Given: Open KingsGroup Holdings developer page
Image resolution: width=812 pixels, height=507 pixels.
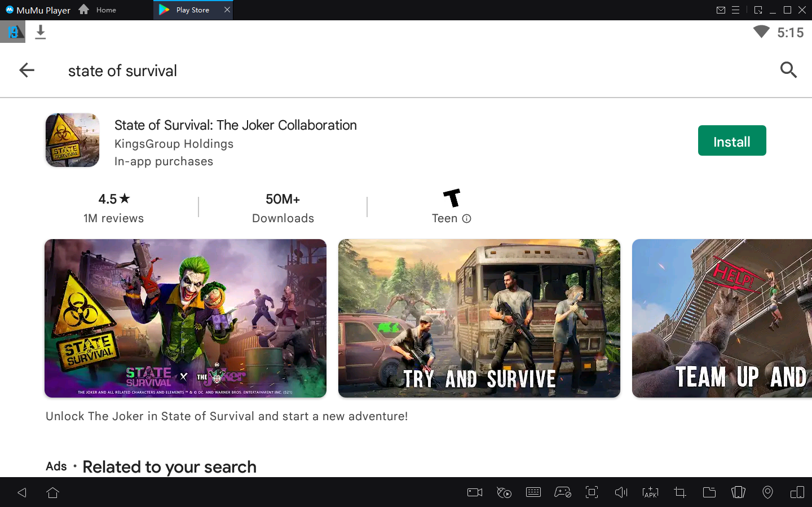Looking at the screenshot, I should [x=174, y=144].
